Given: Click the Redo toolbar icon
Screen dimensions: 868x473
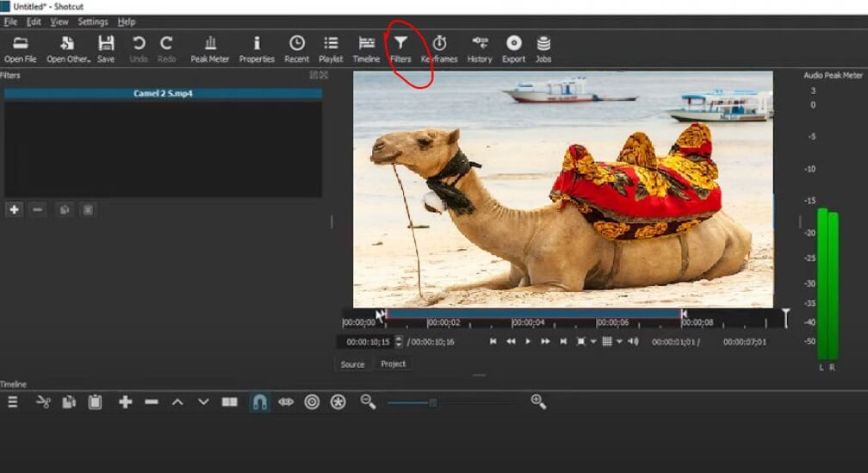Looking at the screenshot, I should [x=166, y=49].
